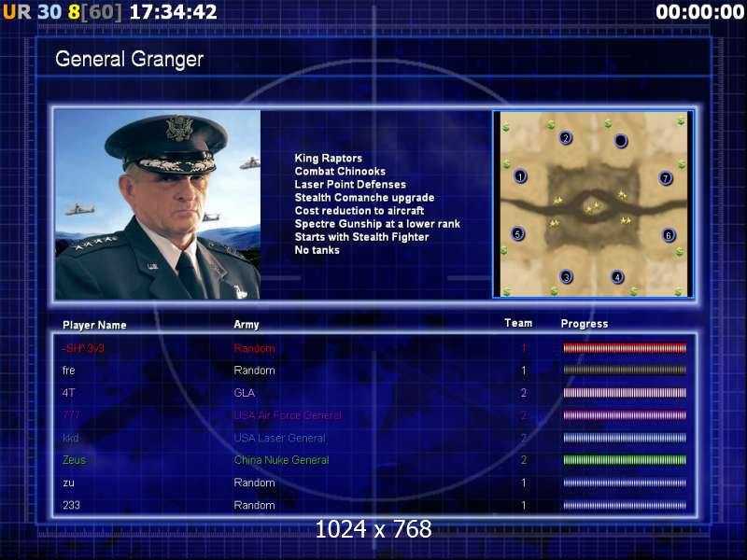Image resolution: width=747 pixels, height=560 pixels.
Task: Click the green progress bar for Zeus
Action: tap(625, 460)
